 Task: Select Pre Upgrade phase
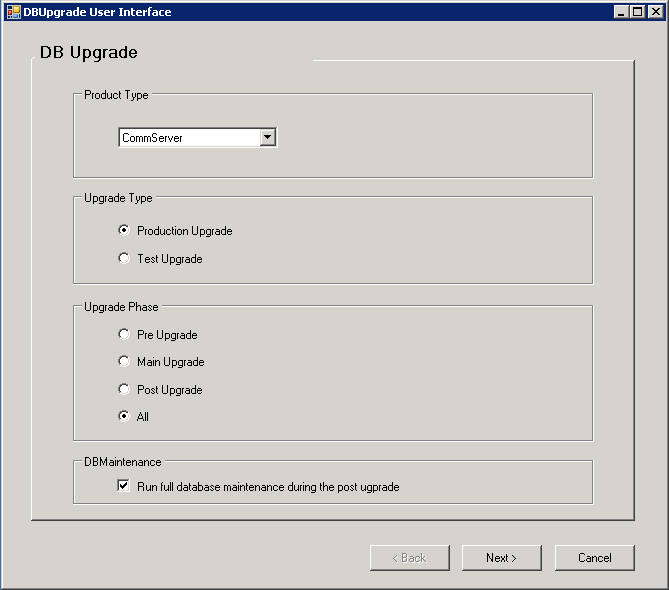click(x=124, y=334)
